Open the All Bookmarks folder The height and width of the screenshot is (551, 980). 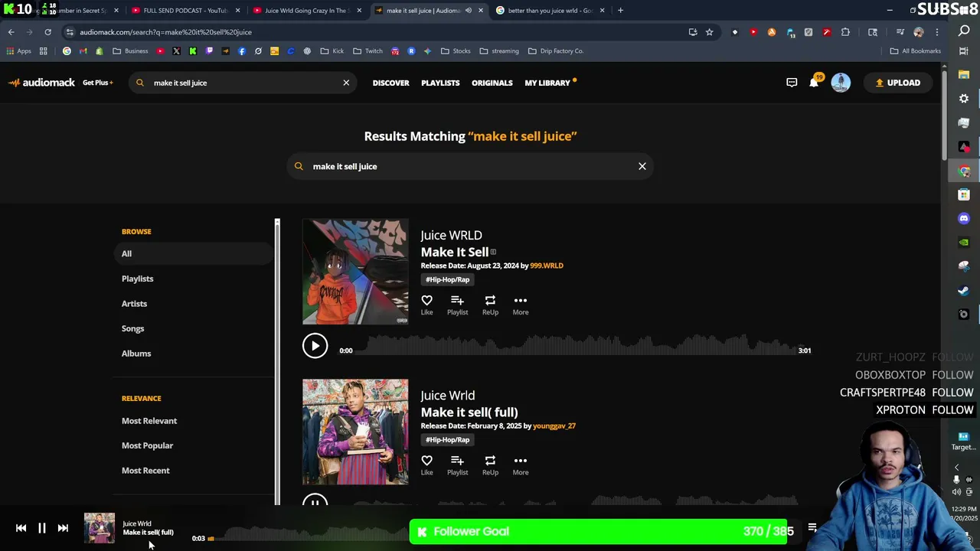click(915, 51)
